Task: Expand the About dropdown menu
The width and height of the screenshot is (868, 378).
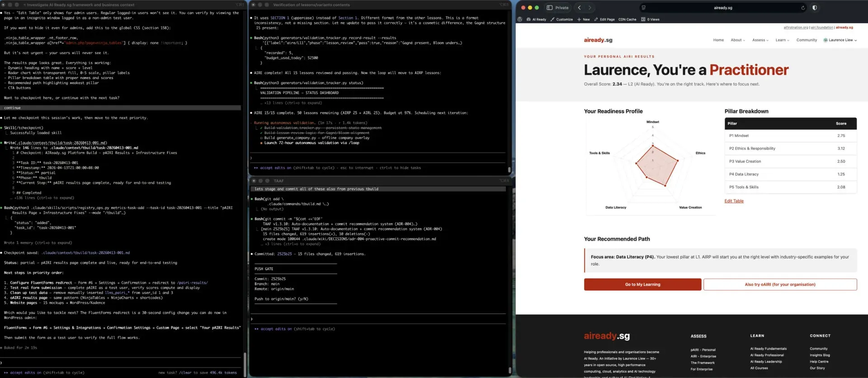Action: [738, 40]
